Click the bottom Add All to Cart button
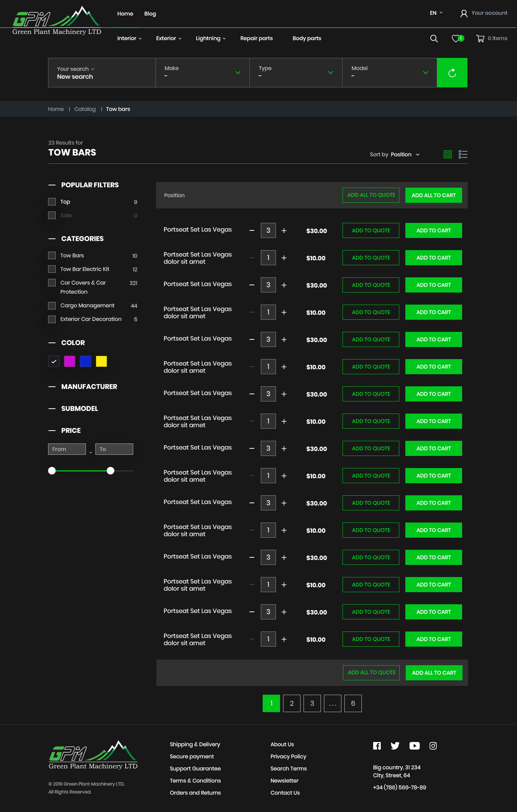Viewport: 517px width, 812px height. [434, 673]
